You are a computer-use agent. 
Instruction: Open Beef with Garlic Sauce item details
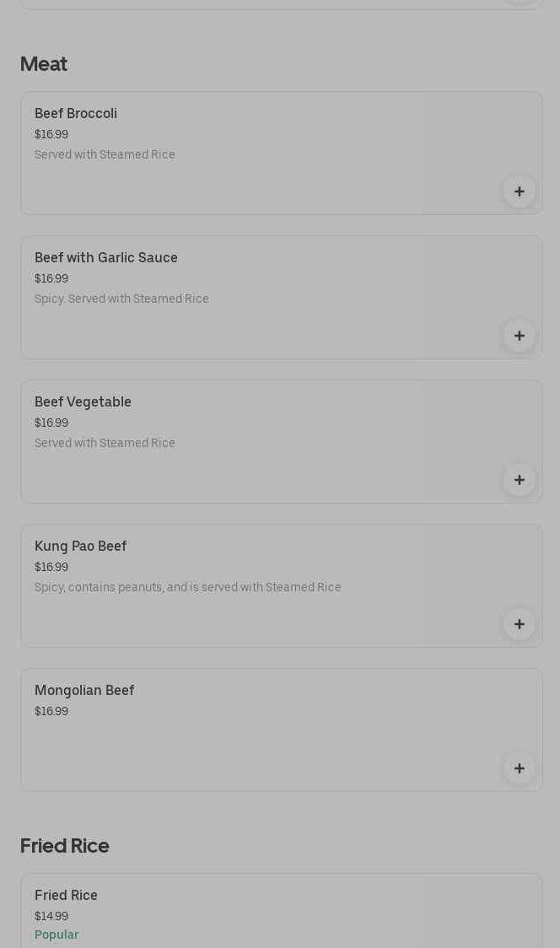click(106, 258)
